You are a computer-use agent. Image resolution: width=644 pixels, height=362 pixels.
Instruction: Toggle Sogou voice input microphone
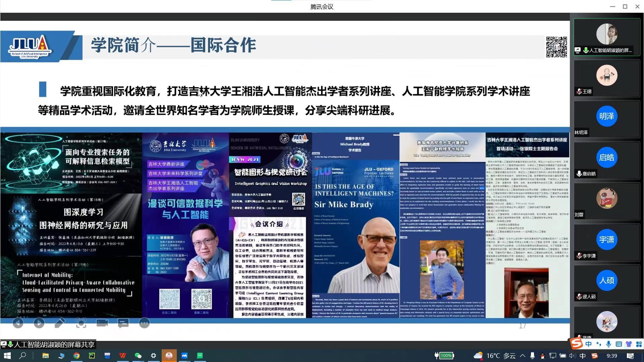click(x=608, y=344)
